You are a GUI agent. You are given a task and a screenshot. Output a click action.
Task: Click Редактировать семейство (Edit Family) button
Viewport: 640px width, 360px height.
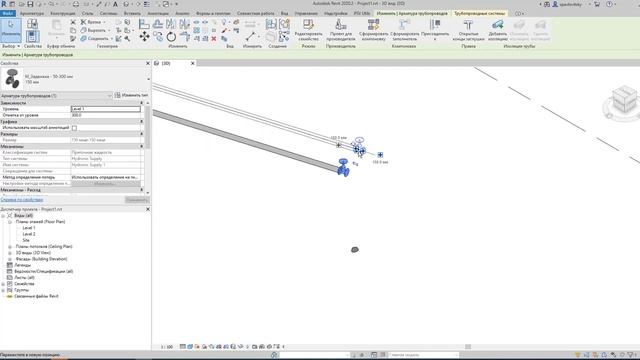[x=308, y=30]
